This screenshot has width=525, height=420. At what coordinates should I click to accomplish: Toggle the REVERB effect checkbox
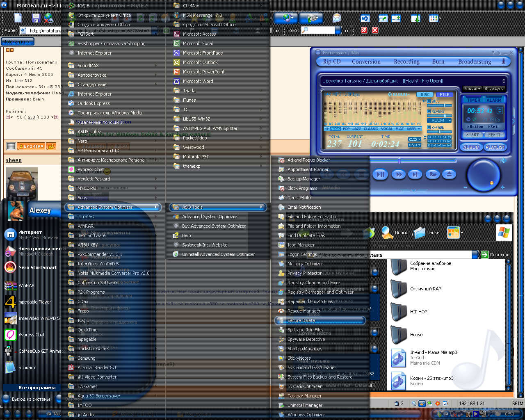pyautogui.click(x=429, y=112)
